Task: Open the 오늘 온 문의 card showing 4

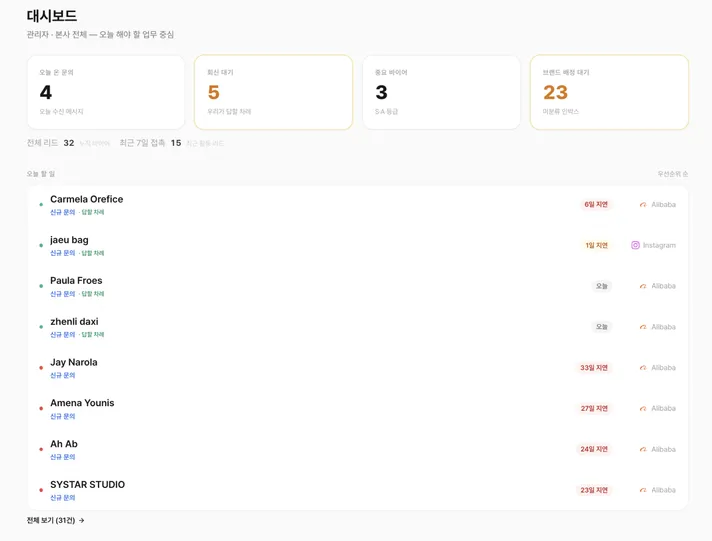Action: (x=106, y=92)
